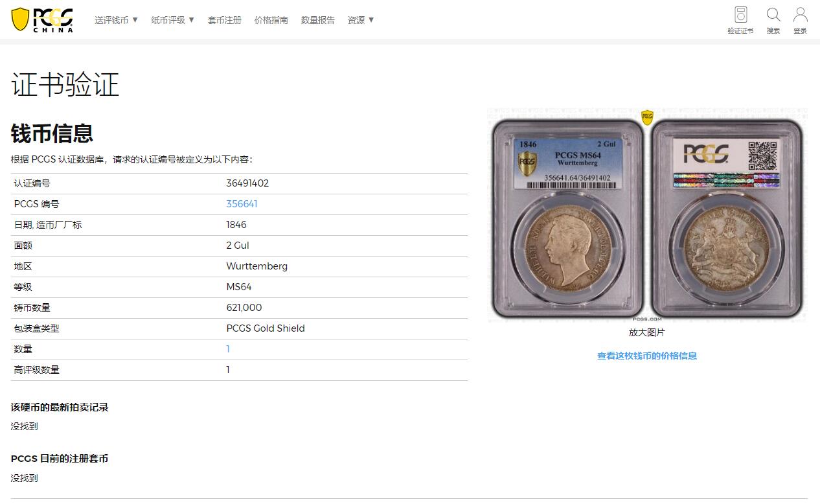Click the coin reverse slab image
The width and height of the screenshot is (820, 504).
click(727, 218)
